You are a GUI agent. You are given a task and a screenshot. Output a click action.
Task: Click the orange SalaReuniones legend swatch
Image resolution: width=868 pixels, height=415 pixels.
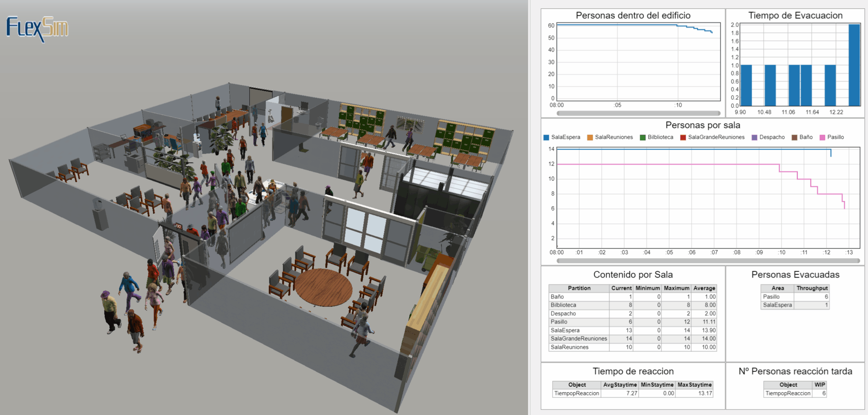590,138
